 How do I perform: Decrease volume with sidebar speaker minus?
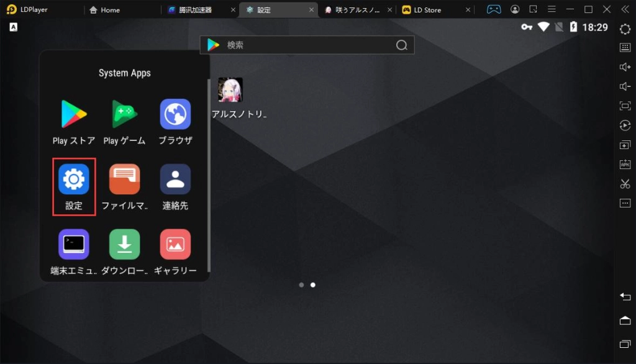[625, 86]
